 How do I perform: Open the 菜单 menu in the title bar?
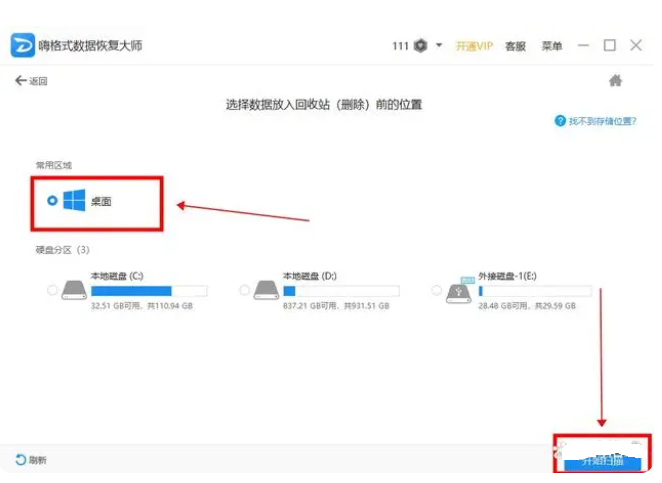pyautogui.click(x=552, y=46)
